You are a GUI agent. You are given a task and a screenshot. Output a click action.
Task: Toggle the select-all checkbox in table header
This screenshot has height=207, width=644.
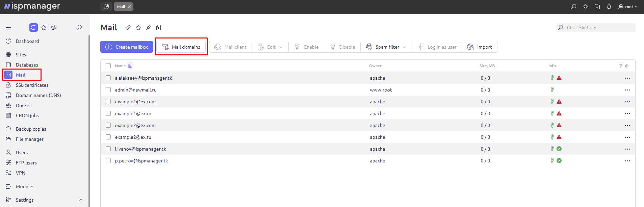[x=108, y=66]
